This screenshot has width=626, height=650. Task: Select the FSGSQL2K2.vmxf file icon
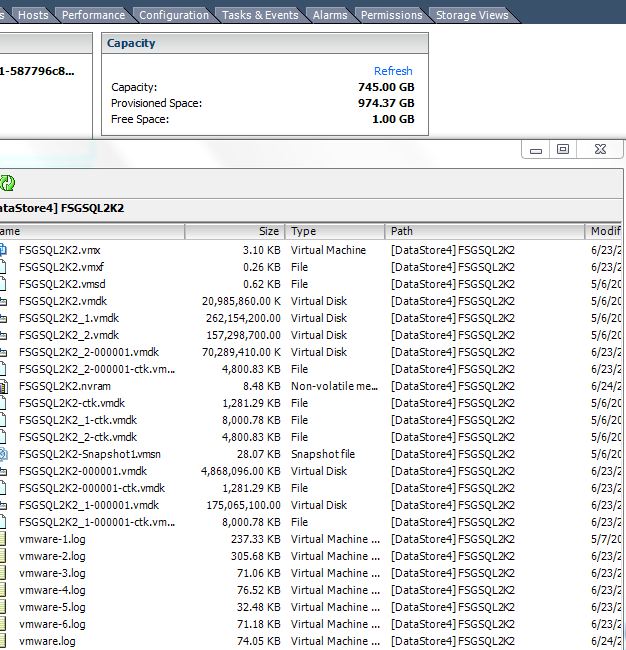pos(4,267)
